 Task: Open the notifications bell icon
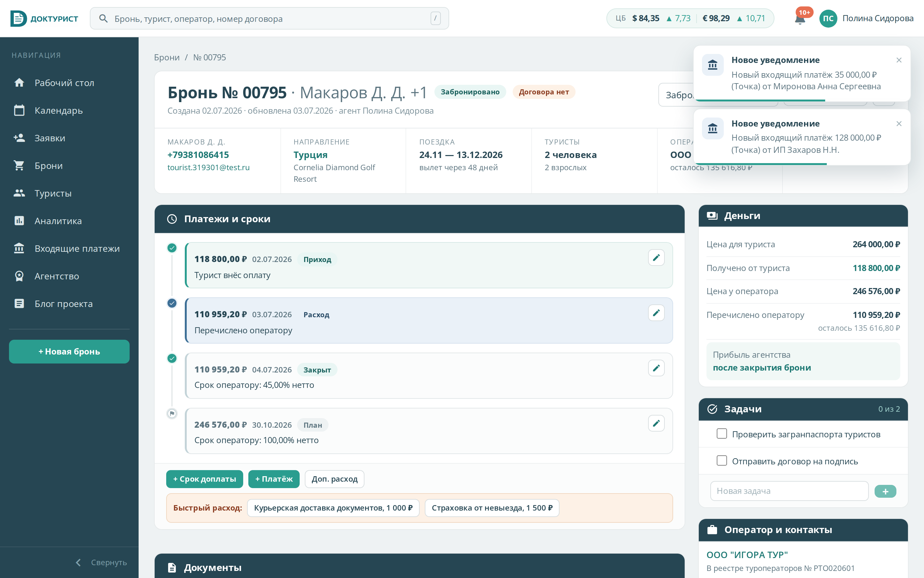[x=800, y=19]
